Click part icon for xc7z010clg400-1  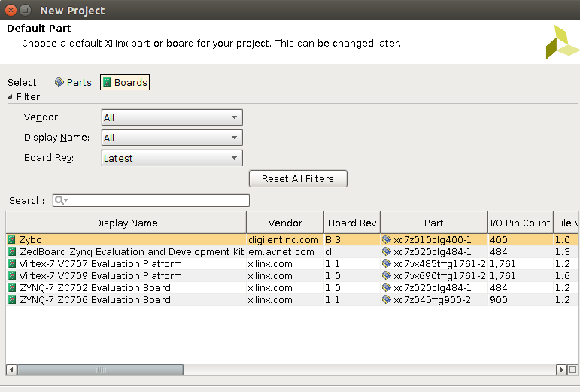pyautogui.click(x=387, y=239)
